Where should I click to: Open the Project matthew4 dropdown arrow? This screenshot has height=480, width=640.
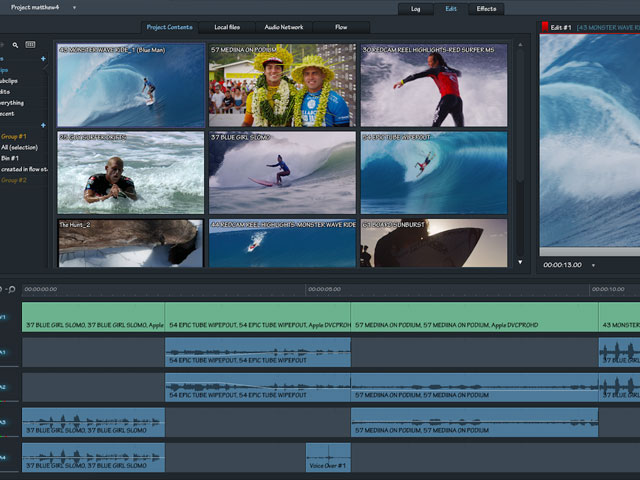pos(74,7)
